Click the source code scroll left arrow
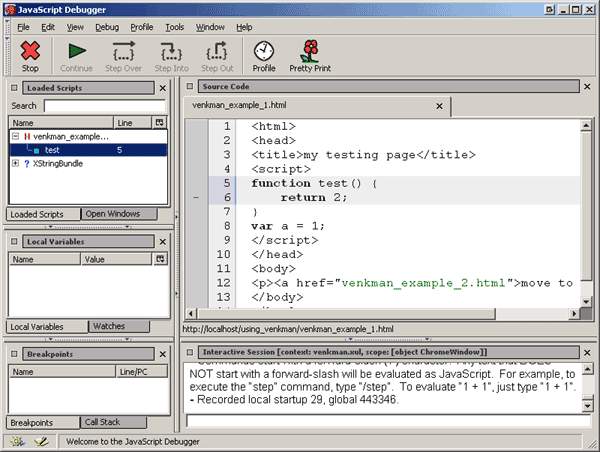The image size is (600, 452). [x=191, y=314]
